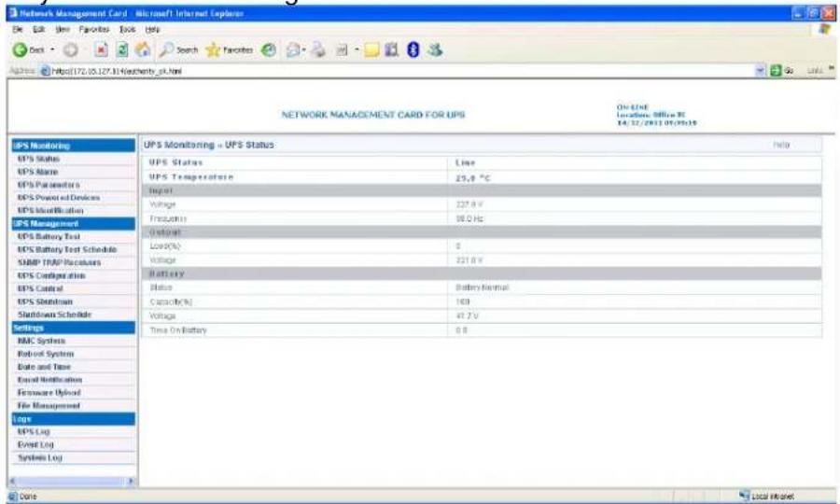Click the yellow Discuss icon
The image size is (840, 504).
pyautogui.click(x=371, y=49)
